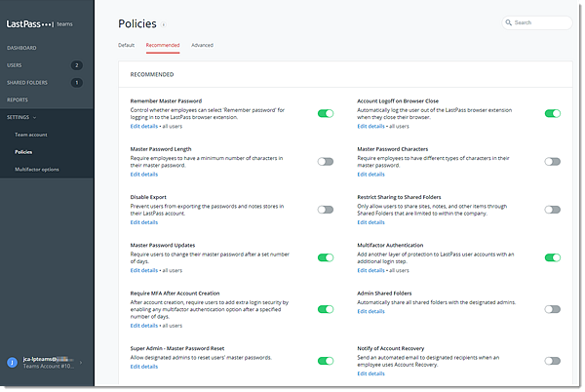
Task: Edit details for Remember Master Password
Action: [x=144, y=126]
